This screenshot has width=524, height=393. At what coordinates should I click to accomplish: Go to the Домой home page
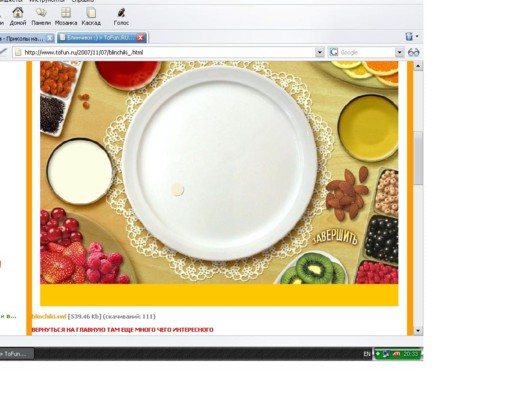[18, 17]
